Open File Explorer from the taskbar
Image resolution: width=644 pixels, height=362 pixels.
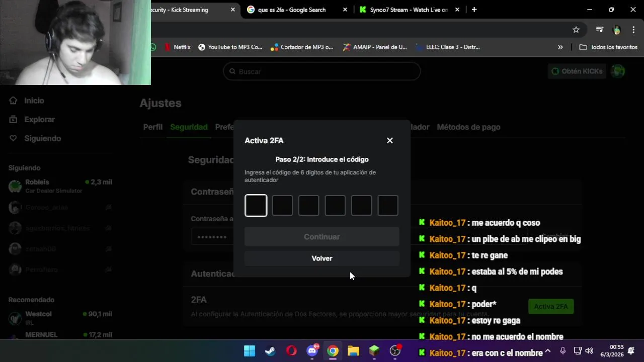tap(353, 351)
